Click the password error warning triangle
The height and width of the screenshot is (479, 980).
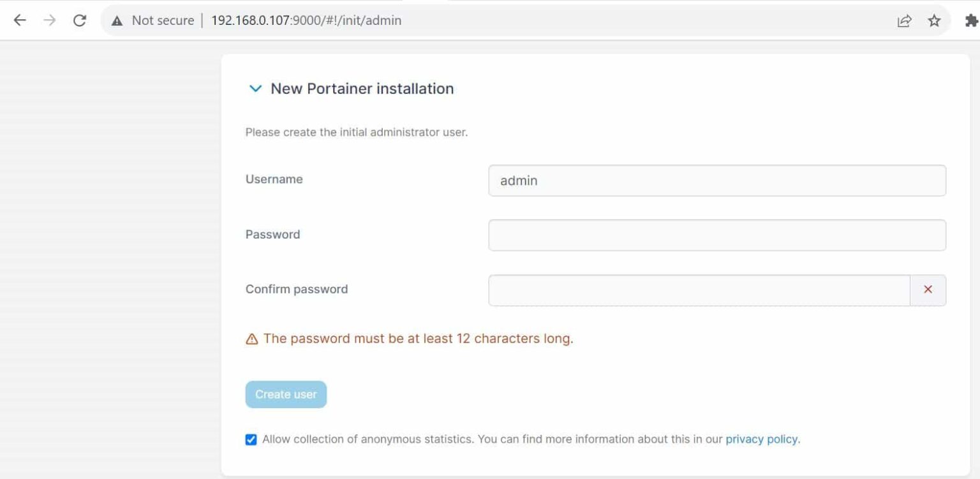coord(251,339)
